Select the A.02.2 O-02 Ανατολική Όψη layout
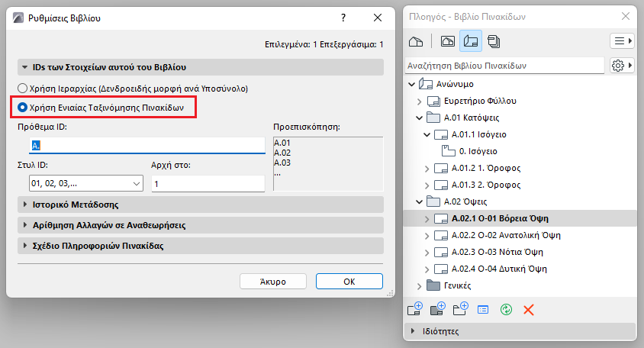Screen dimensions: 644x348 point(506,235)
